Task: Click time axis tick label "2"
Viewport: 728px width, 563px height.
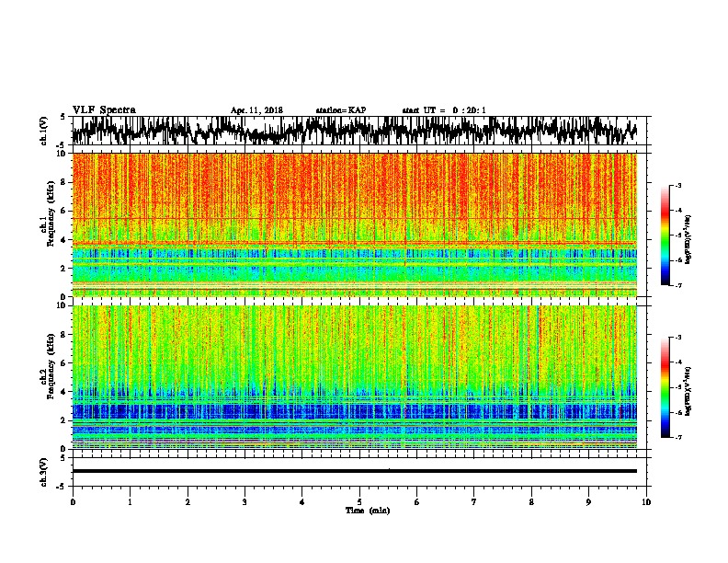Action: point(188,502)
